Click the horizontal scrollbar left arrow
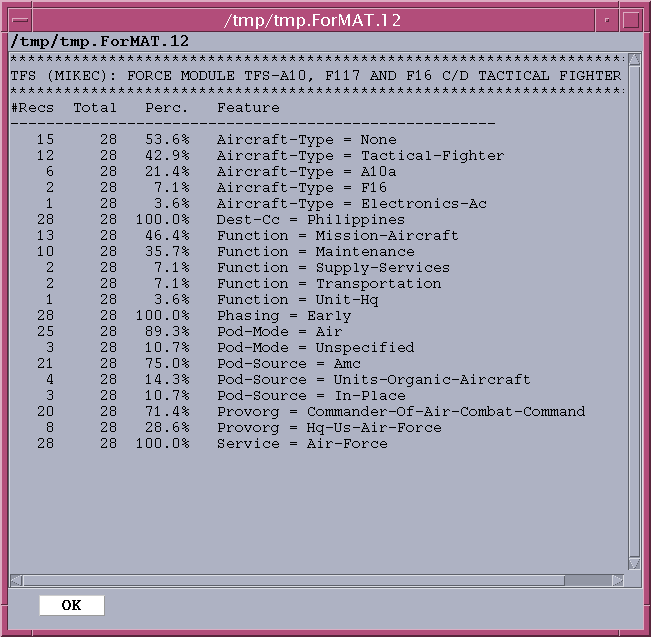Screen dimensions: 651x637 17,580
